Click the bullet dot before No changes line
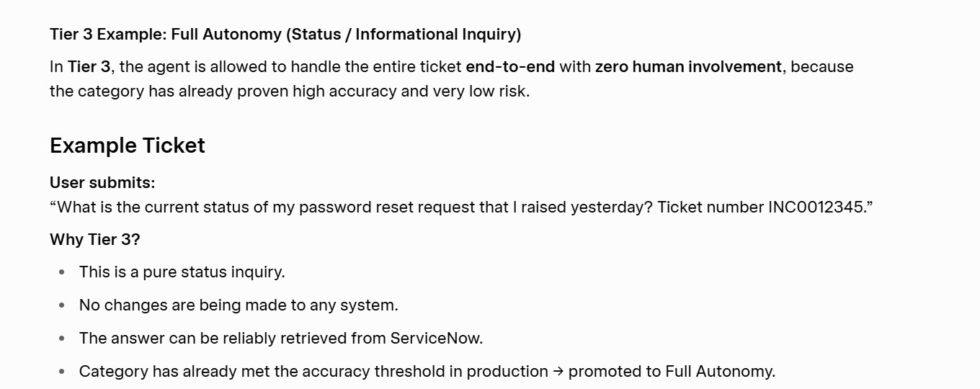This screenshot has height=389, width=980. pos(62,305)
